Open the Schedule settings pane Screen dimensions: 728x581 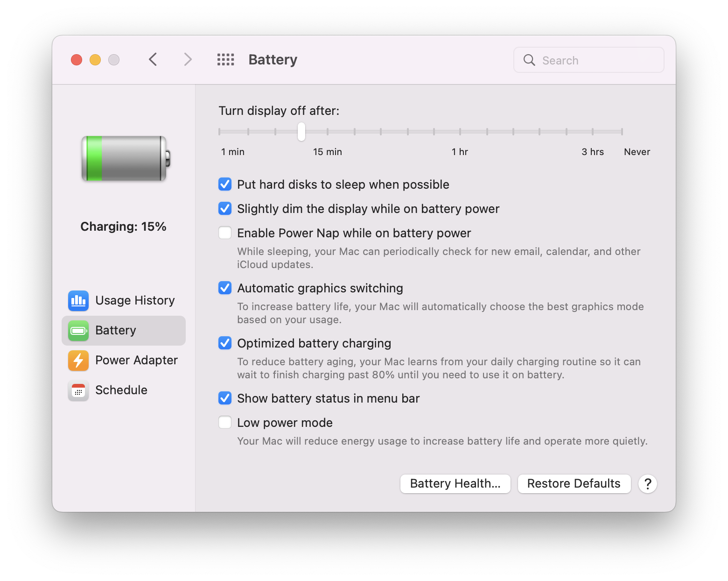click(121, 390)
